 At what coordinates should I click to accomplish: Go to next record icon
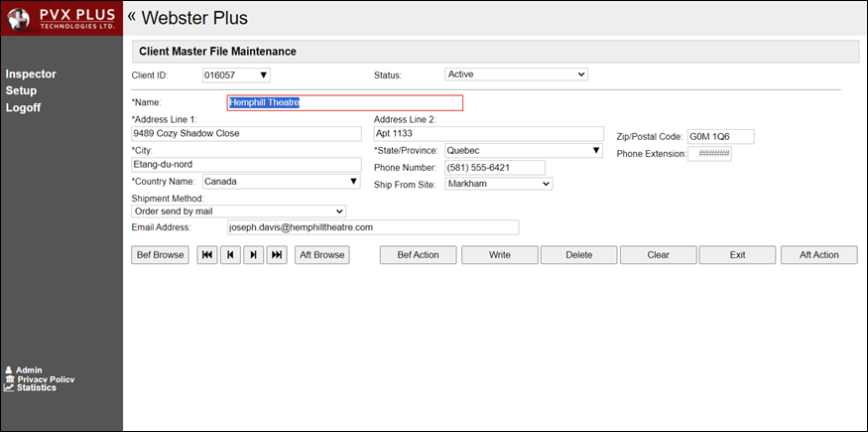point(254,255)
